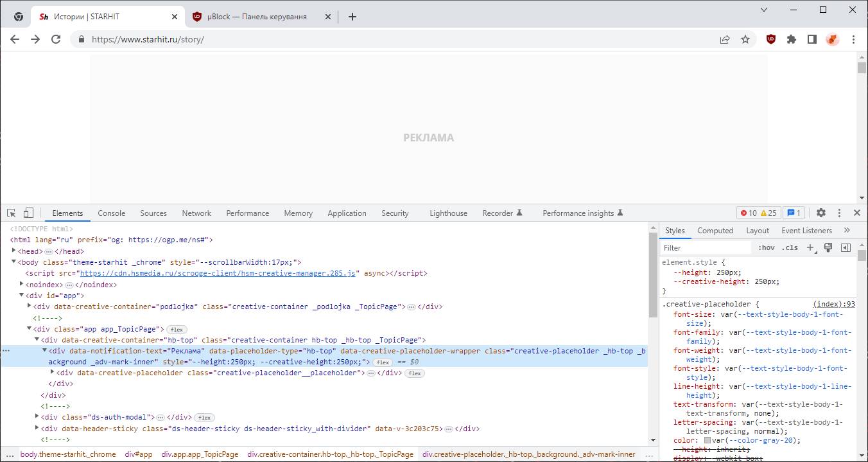Toggle element states with :hov button
This screenshot has height=462, width=868.
coord(766,247)
